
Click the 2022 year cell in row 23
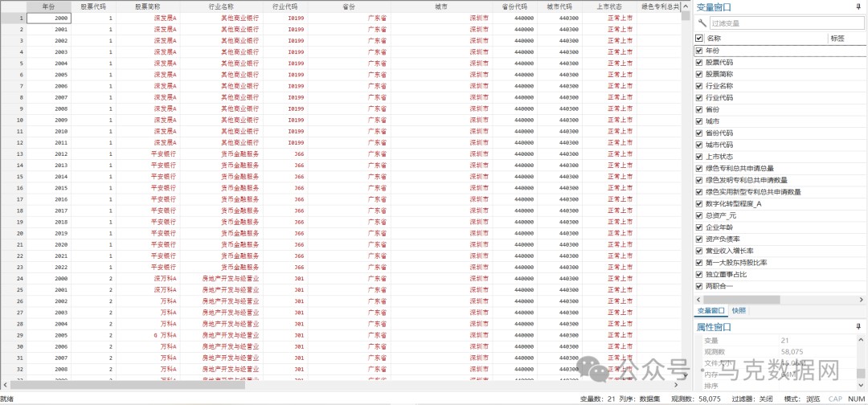pos(49,268)
